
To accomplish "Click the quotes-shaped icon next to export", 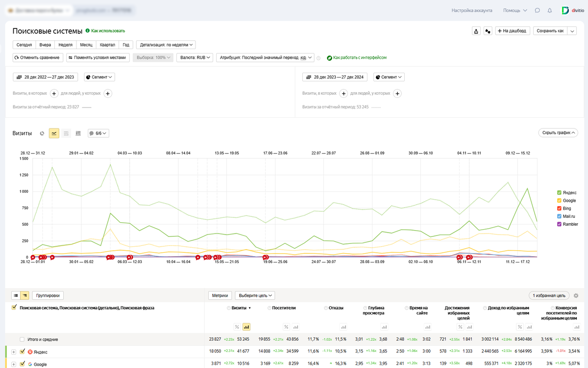I will (x=488, y=30).
